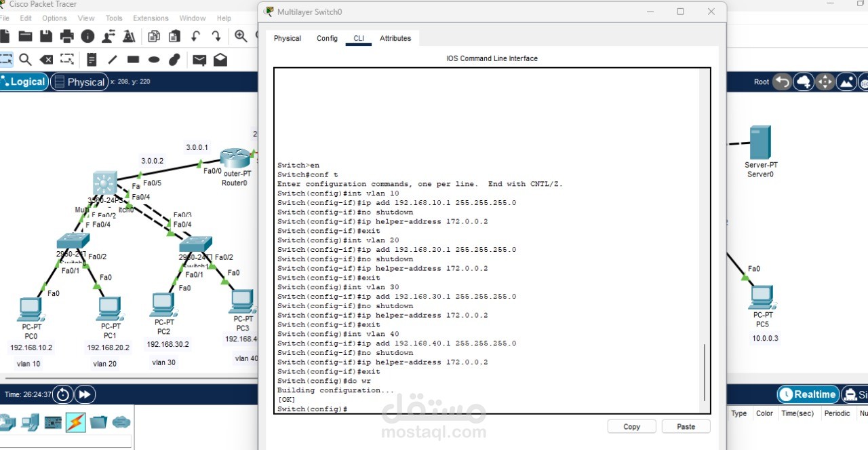The height and width of the screenshot is (450, 868).
Task: Select the Draw Ellipse tool
Action: tap(153, 60)
